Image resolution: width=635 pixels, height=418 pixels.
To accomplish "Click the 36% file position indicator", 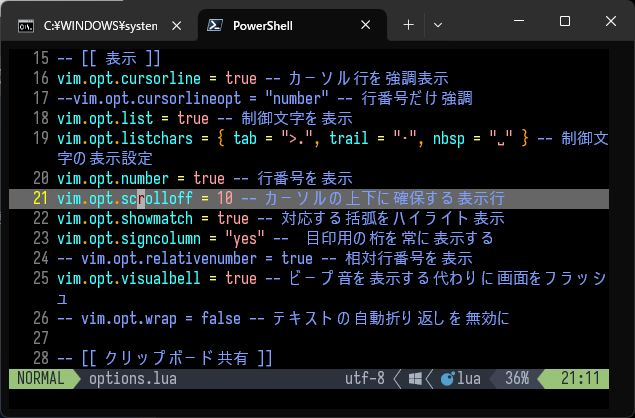I will 517,379.
